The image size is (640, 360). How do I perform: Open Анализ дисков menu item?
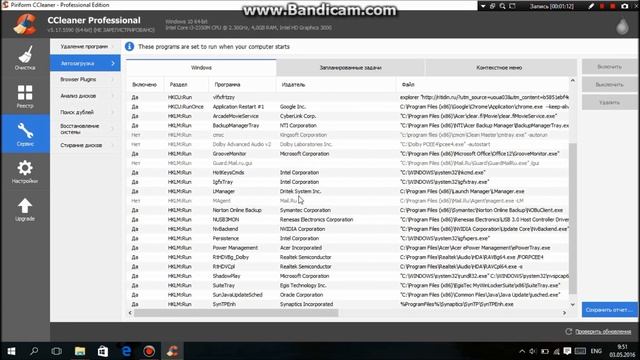tap(85, 96)
